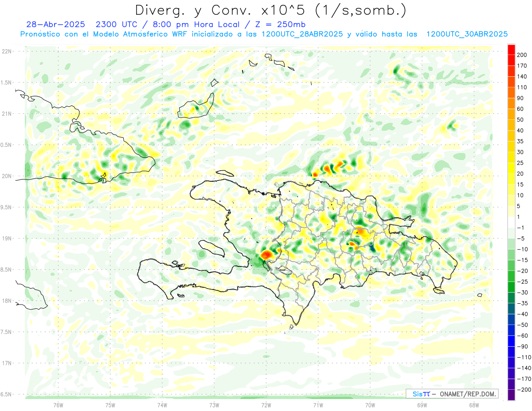Click the "1200UTC_28ABR2025" initialization time

(302, 34)
